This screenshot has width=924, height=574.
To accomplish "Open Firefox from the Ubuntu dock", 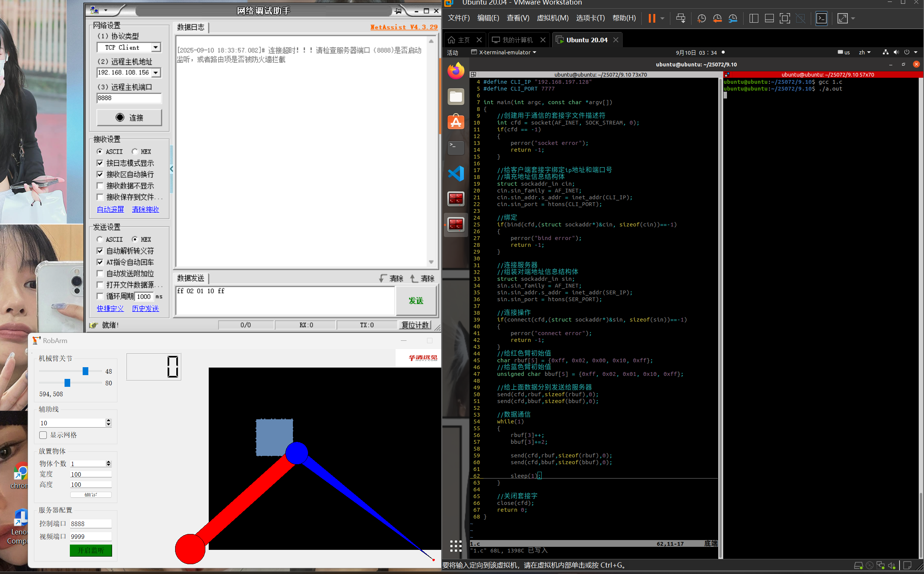I will point(456,71).
